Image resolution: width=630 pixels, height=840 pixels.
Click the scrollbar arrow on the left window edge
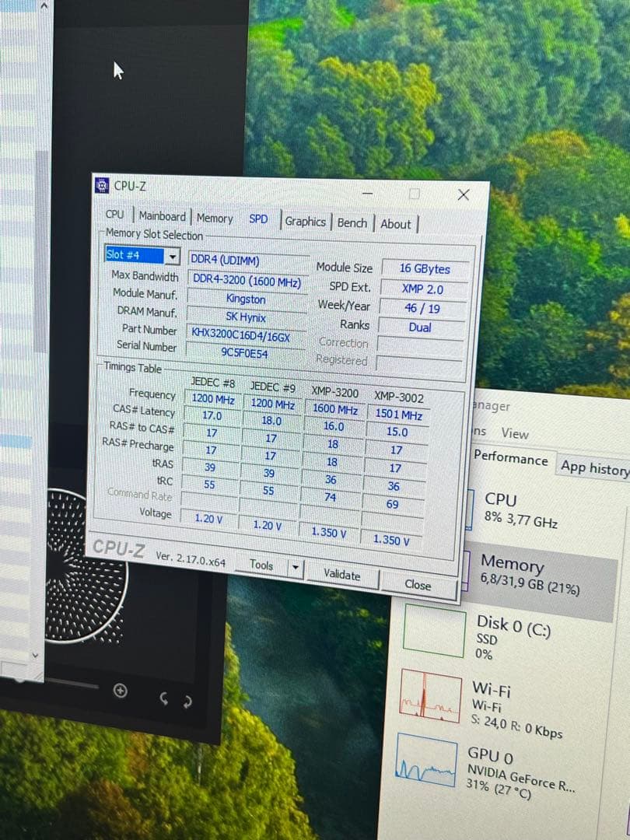(x=43, y=6)
